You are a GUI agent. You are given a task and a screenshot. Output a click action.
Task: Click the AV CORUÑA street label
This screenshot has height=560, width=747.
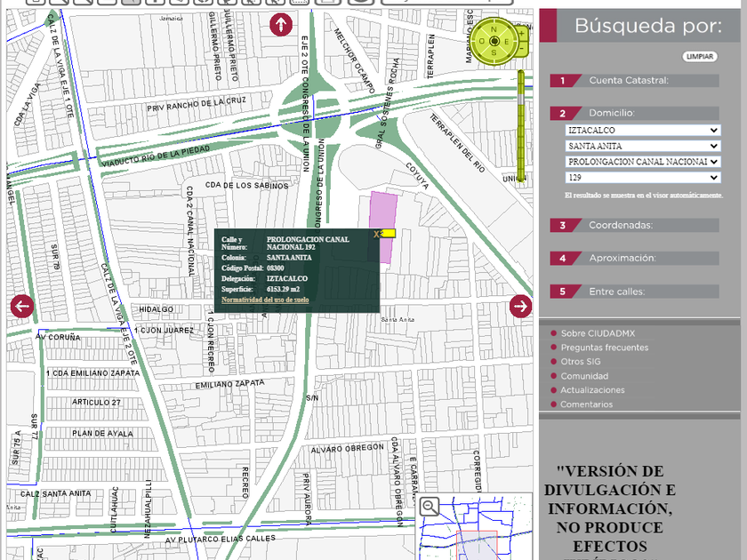[58, 337]
